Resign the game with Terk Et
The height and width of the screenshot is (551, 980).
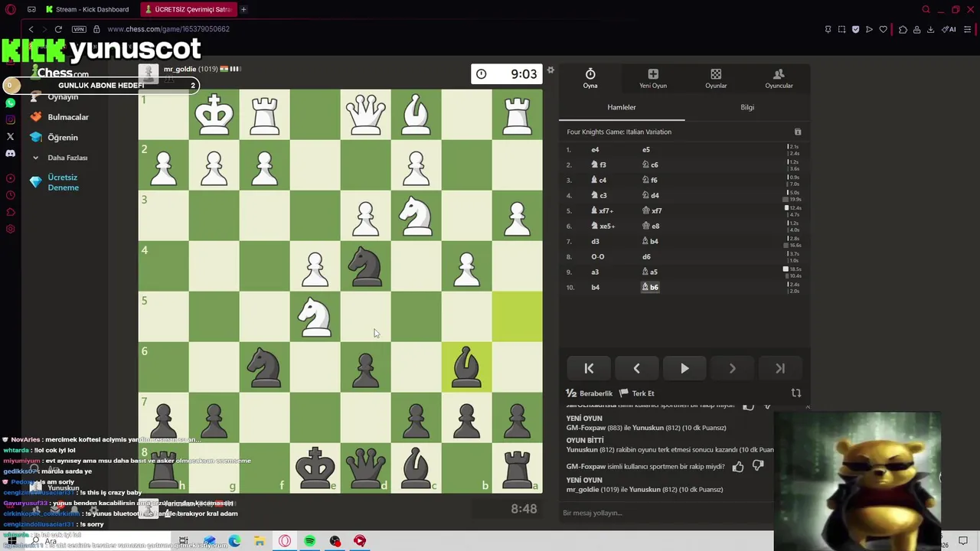click(637, 393)
